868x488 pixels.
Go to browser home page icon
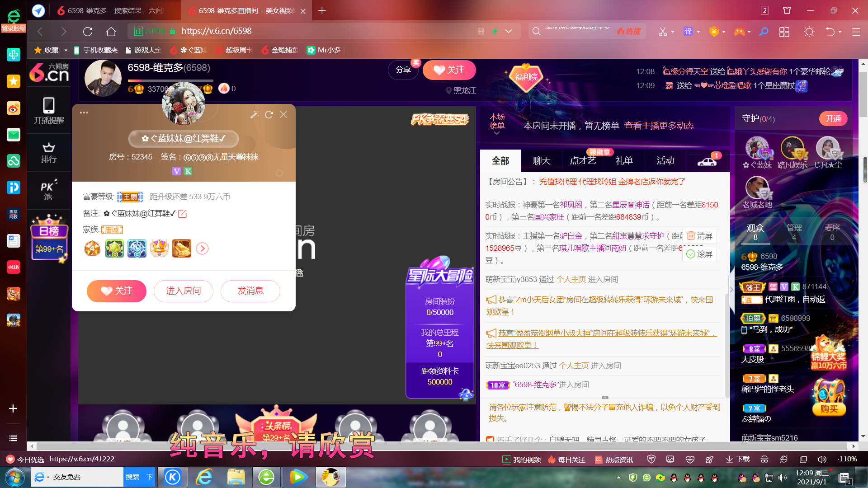coord(111,31)
